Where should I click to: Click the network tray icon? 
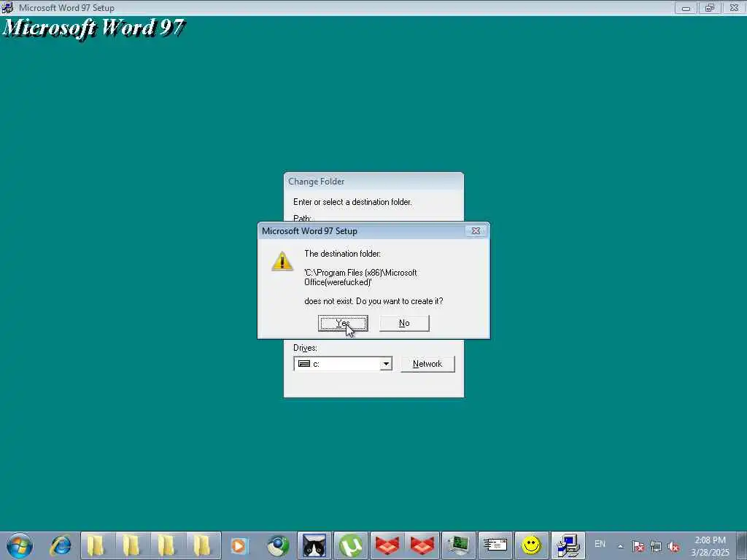[656, 546]
